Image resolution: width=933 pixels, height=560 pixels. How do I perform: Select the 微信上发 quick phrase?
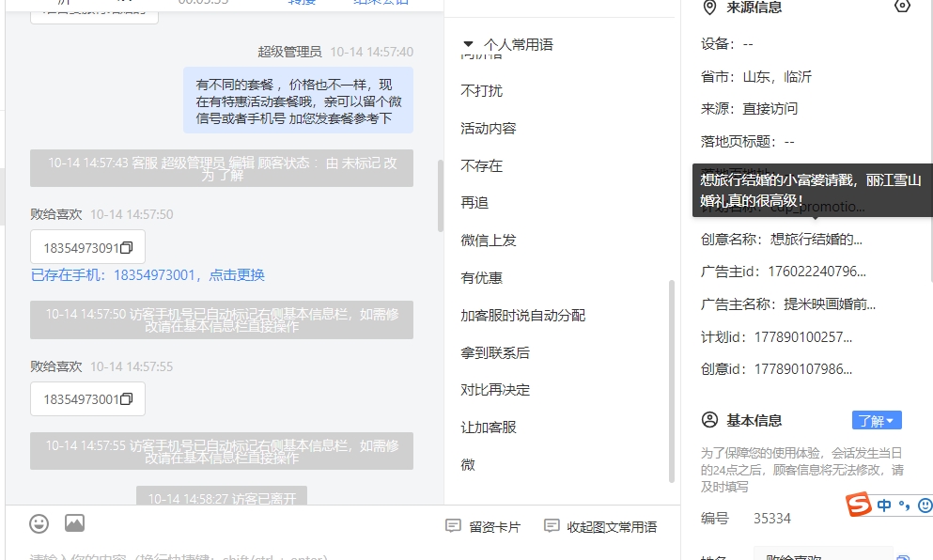(489, 240)
